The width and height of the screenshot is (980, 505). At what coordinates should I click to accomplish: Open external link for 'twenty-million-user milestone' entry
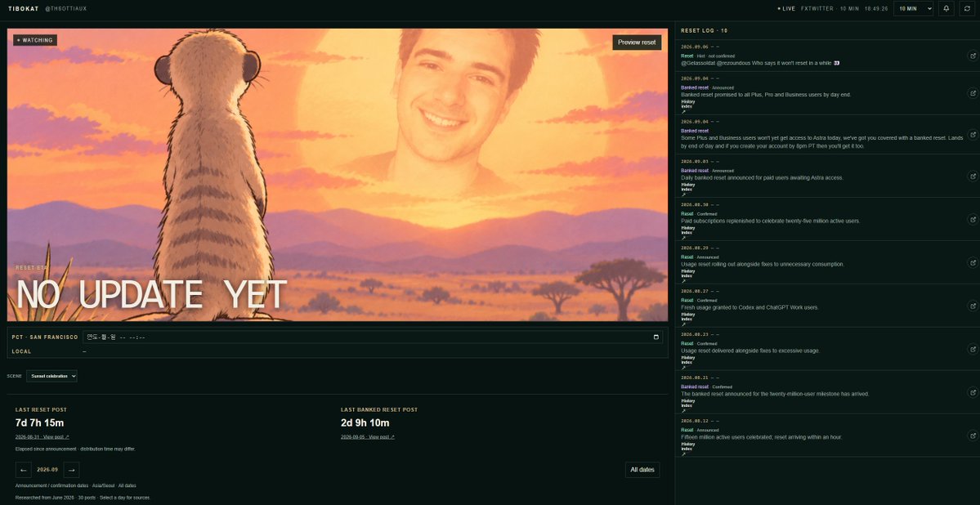[x=973, y=392]
